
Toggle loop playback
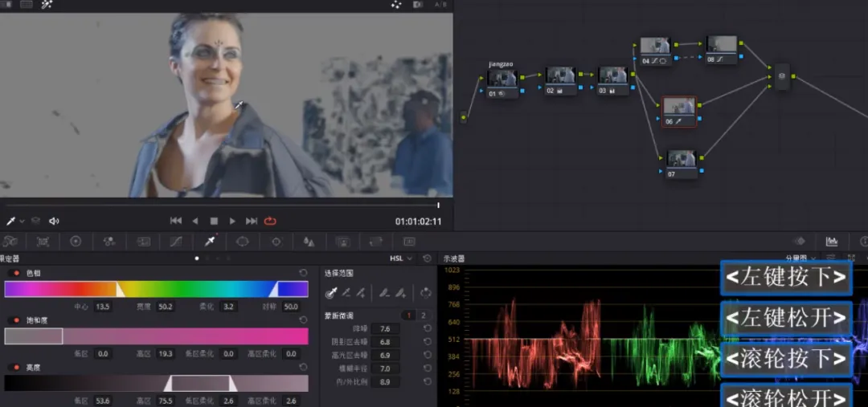coord(270,222)
